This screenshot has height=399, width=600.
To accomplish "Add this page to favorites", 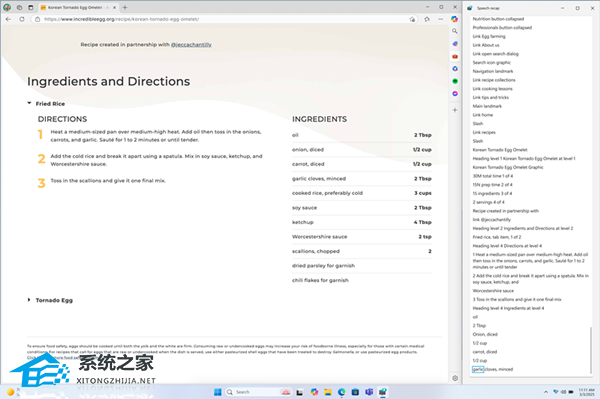I will [x=412, y=19].
